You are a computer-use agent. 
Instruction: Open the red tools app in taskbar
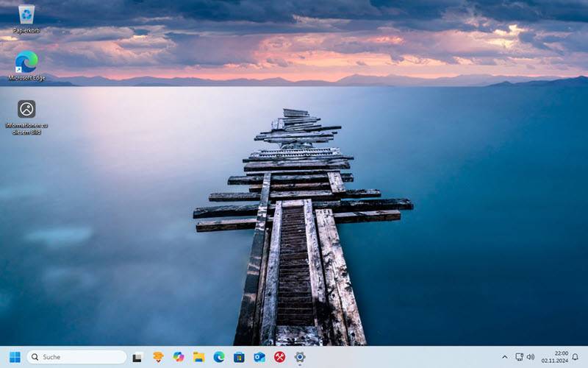280,357
